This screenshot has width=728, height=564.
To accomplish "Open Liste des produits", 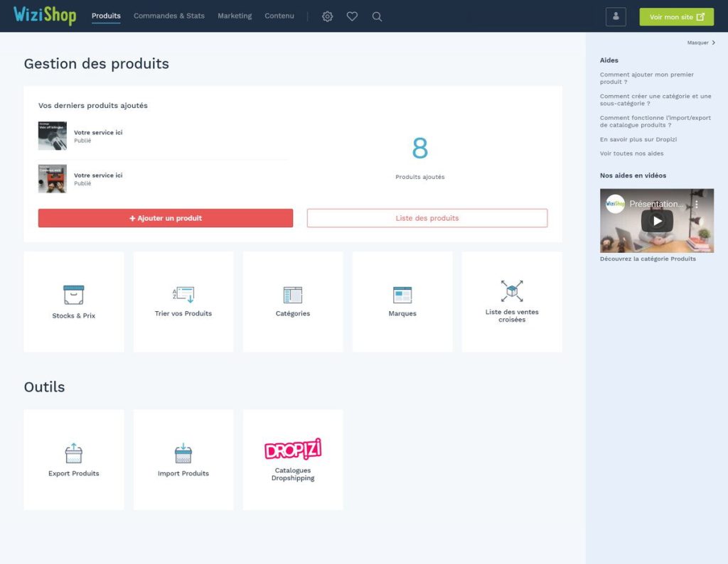I will click(x=427, y=217).
